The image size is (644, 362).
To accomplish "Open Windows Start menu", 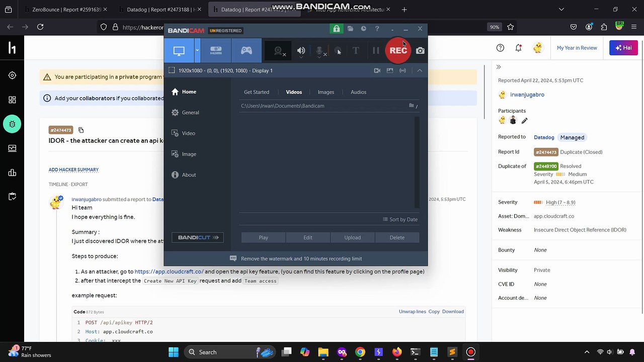I will click(x=174, y=352).
